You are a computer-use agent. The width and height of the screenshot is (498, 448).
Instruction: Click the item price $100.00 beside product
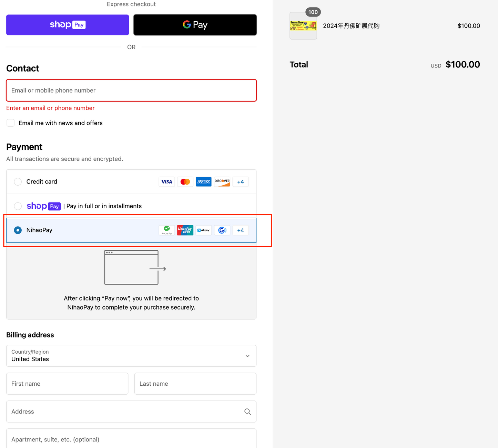pyautogui.click(x=469, y=26)
